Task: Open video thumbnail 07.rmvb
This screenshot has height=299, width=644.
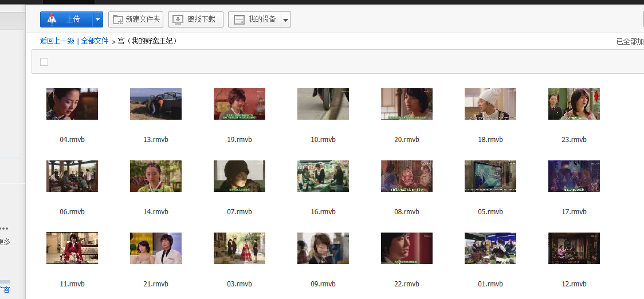Action: pos(239,176)
